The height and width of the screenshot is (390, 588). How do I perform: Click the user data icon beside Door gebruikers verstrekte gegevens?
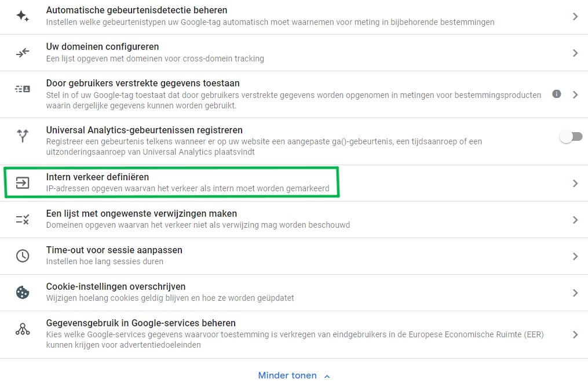(23, 88)
